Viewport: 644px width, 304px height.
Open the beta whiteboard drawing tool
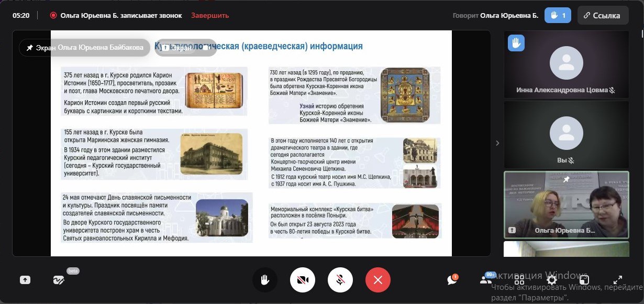click(59, 280)
